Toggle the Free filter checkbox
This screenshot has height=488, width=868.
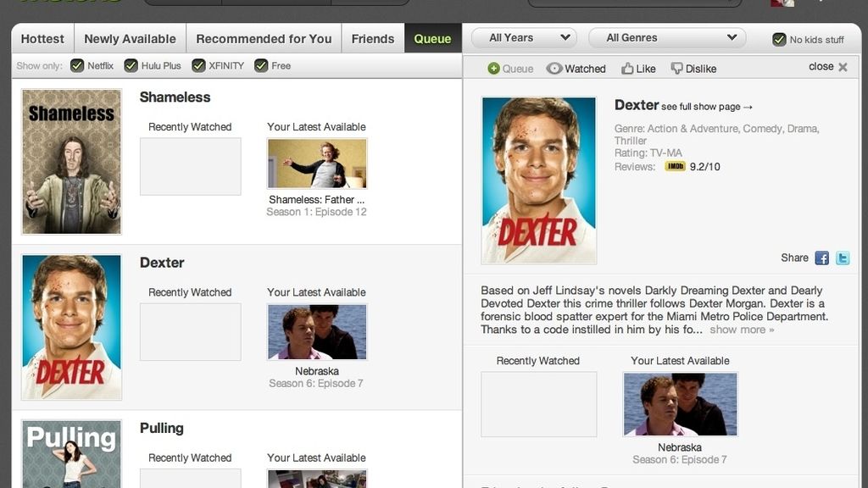(x=261, y=66)
